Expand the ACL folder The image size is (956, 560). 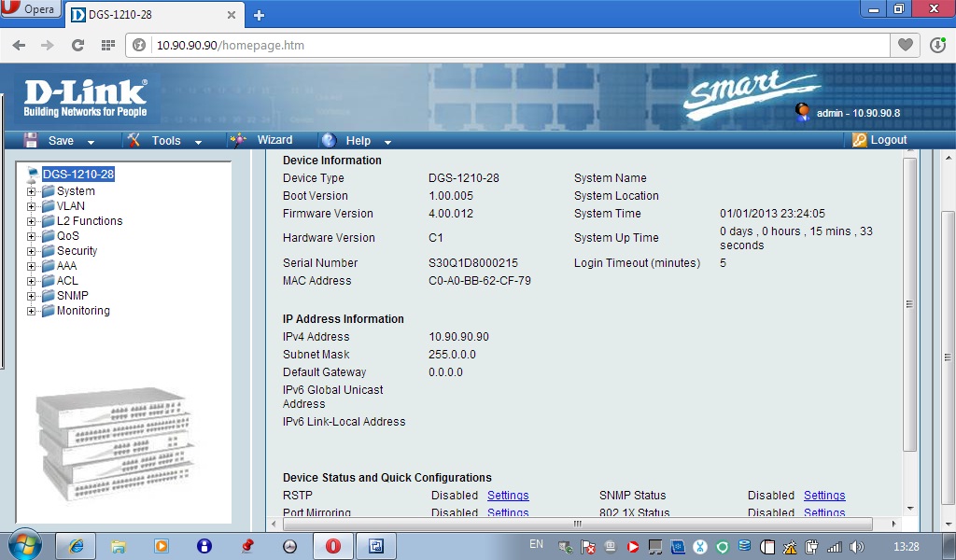[31, 281]
